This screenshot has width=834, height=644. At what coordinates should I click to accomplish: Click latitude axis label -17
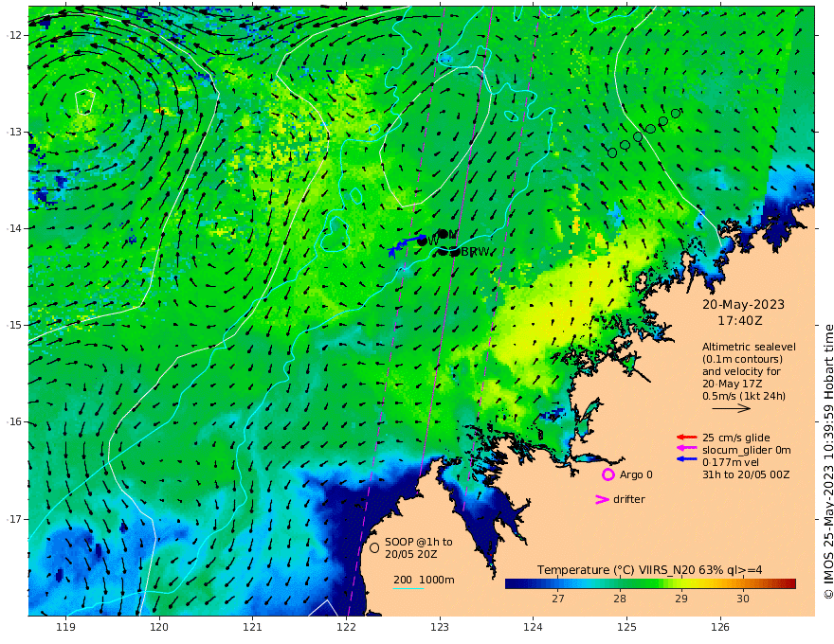(14, 519)
